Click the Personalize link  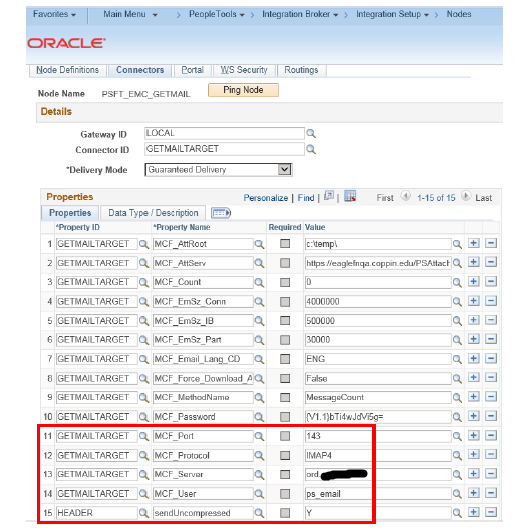pyautogui.click(x=266, y=198)
